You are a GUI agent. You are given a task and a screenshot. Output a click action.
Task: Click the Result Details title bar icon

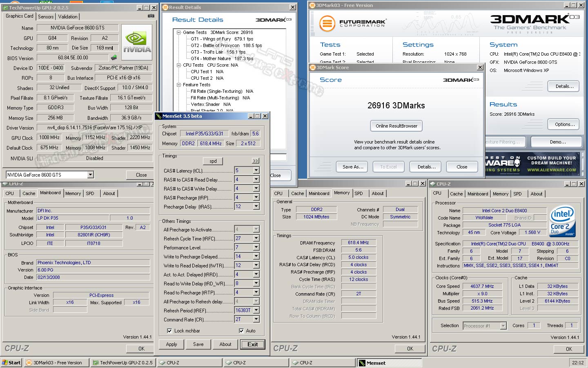point(165,7)
